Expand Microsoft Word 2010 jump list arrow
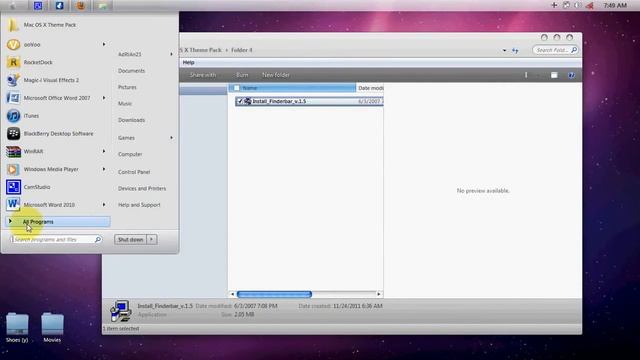Screen dimensions: 640x360 coord(104,205)
